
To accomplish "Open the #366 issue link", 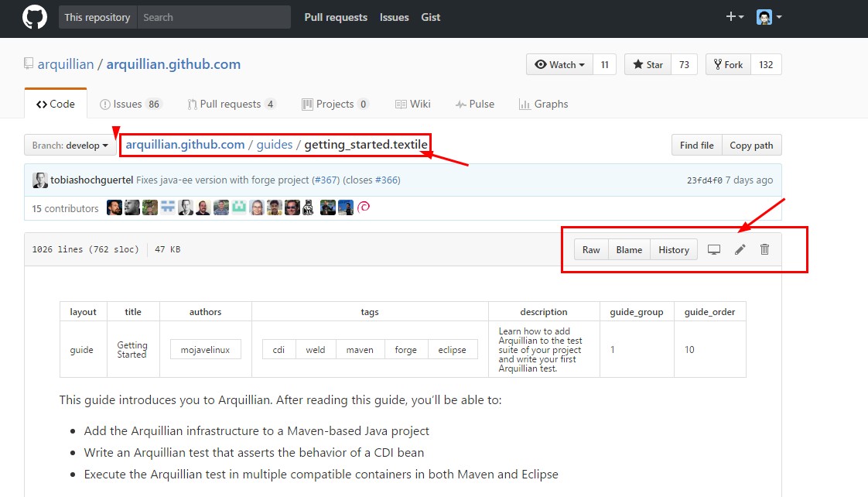I will 386,180.
